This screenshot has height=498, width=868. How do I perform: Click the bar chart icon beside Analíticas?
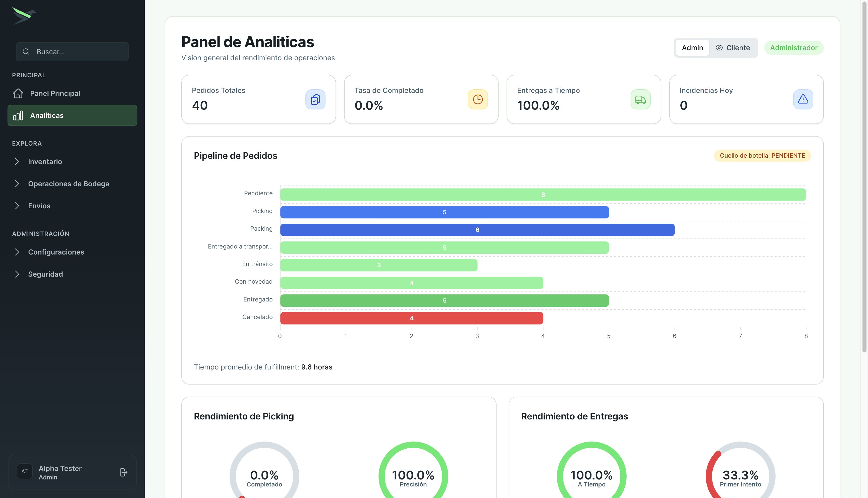tap(18, 116)
